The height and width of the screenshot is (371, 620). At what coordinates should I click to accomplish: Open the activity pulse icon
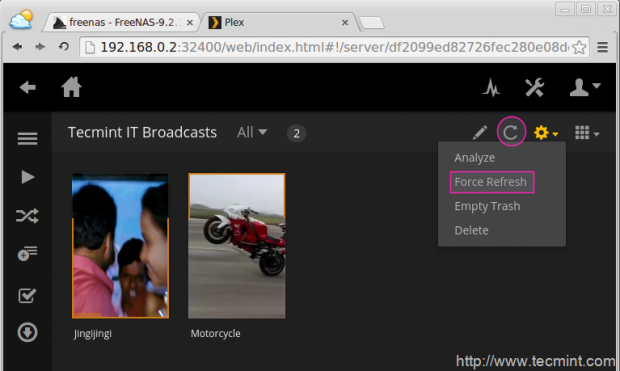coord(491,87)
